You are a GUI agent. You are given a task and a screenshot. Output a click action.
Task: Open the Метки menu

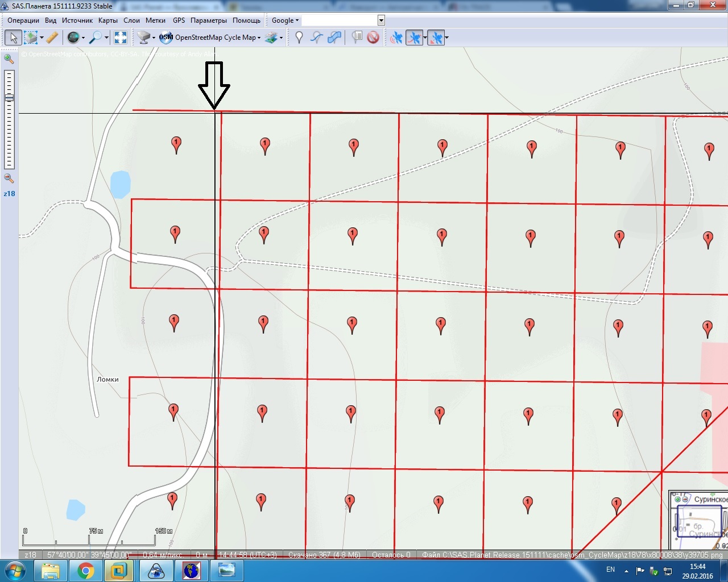coord(155,20)
